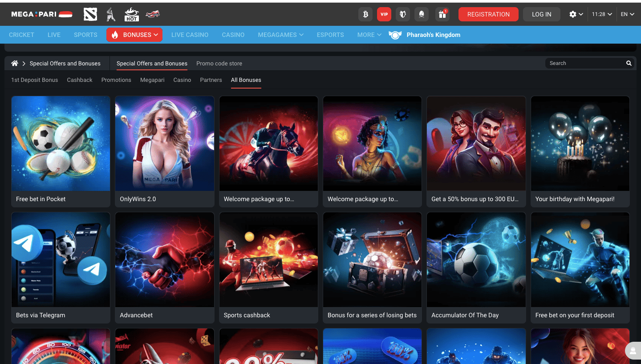Open the SPORTS nav item
This screenshot has height=364, width=641.
85,35
